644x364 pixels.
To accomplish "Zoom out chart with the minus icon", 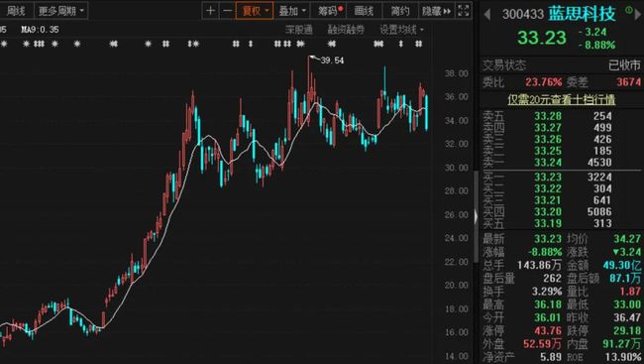I will click(227, 11).
